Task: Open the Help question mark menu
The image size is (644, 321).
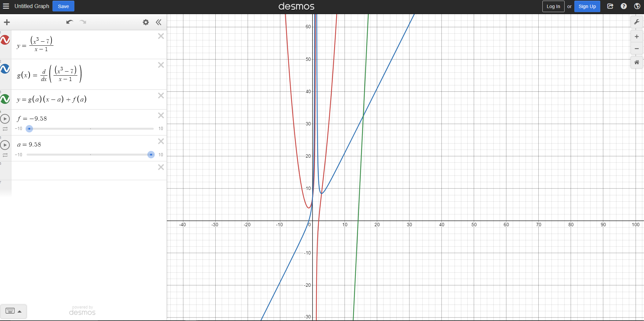Action: coord(623,6)
